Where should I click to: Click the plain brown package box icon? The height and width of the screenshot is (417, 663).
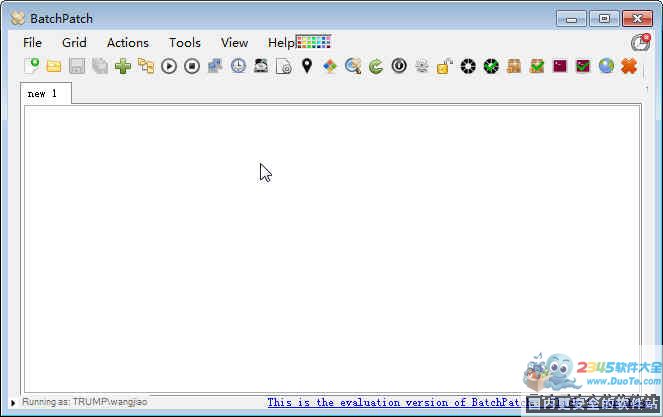point(514,66)
